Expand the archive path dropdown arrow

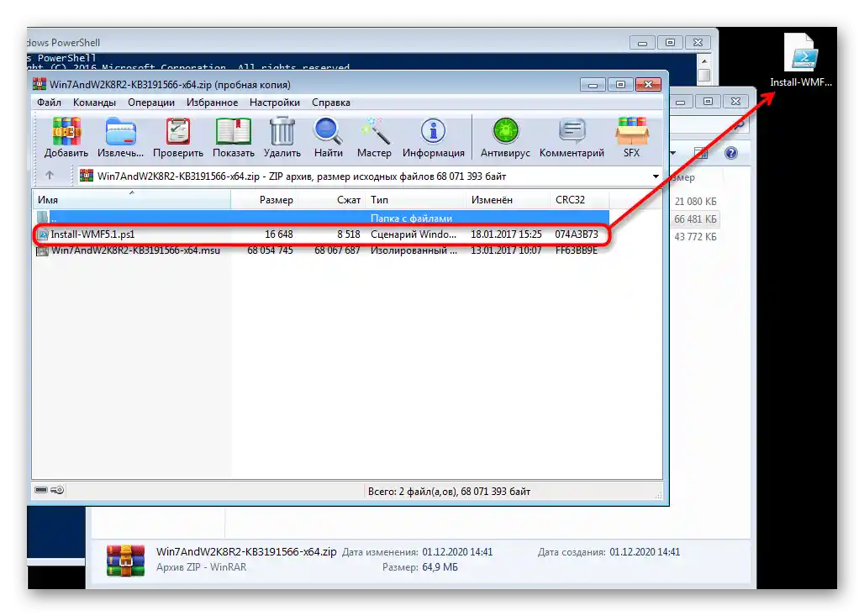pos(656,176)
